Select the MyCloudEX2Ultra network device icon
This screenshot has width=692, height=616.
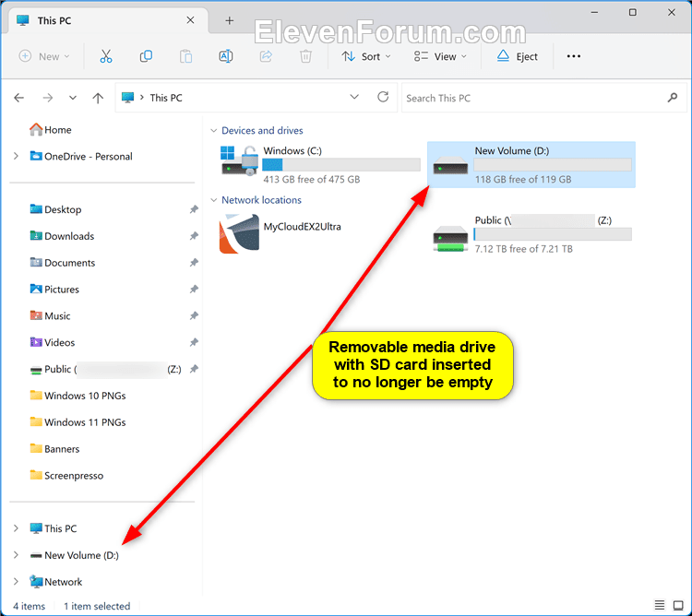pyautogui.click(x=239, y=233)
